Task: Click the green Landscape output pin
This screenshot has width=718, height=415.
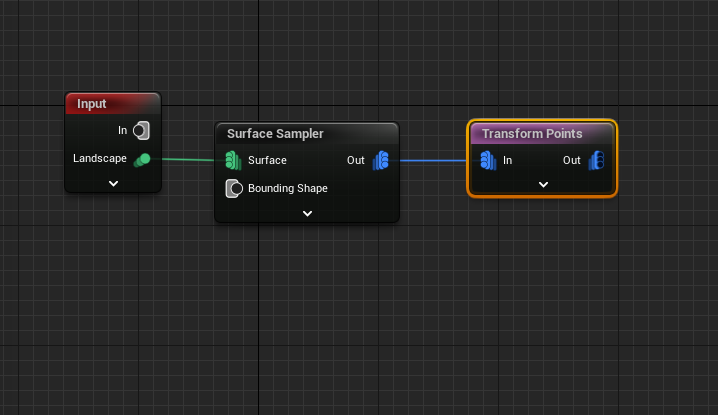Action: (x=142, y=159)
